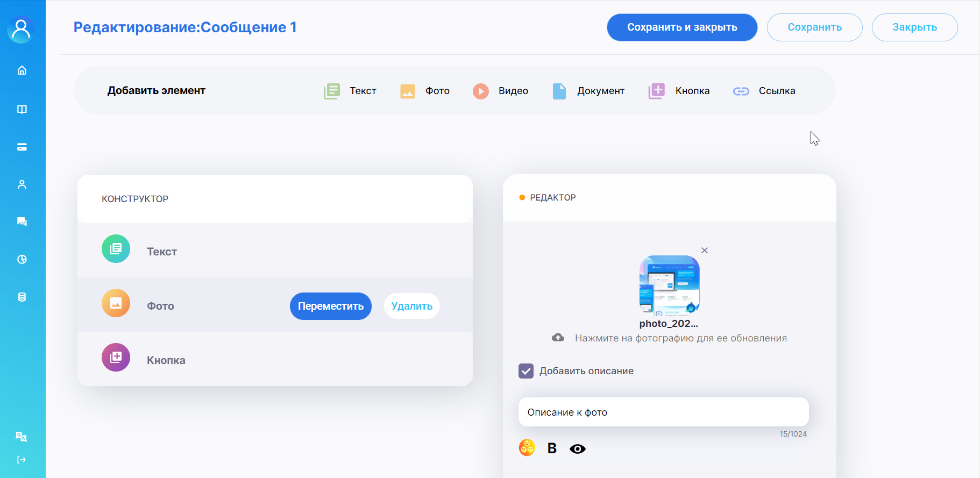This screenshot has width=980, height=478.
Task: Open the book icon in sidebar
Action: (22, 109)
